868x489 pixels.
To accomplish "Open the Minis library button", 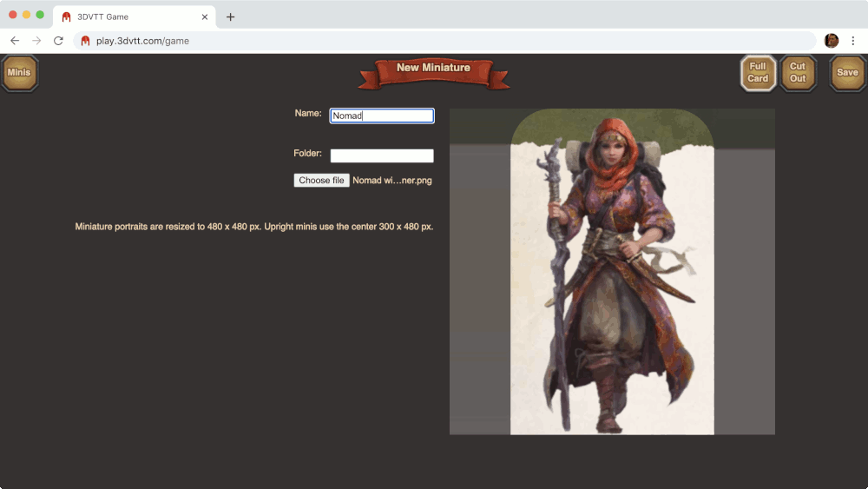I will pos(19,73).
